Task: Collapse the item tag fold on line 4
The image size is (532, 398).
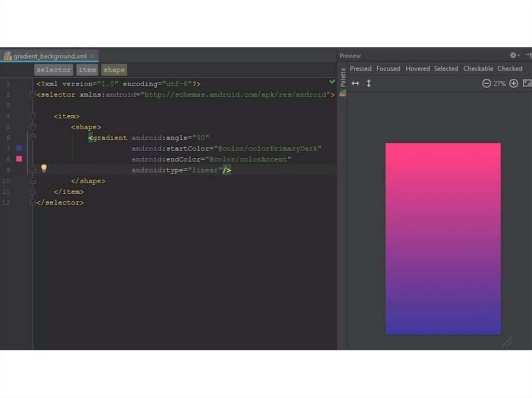Action: (33, 116)
